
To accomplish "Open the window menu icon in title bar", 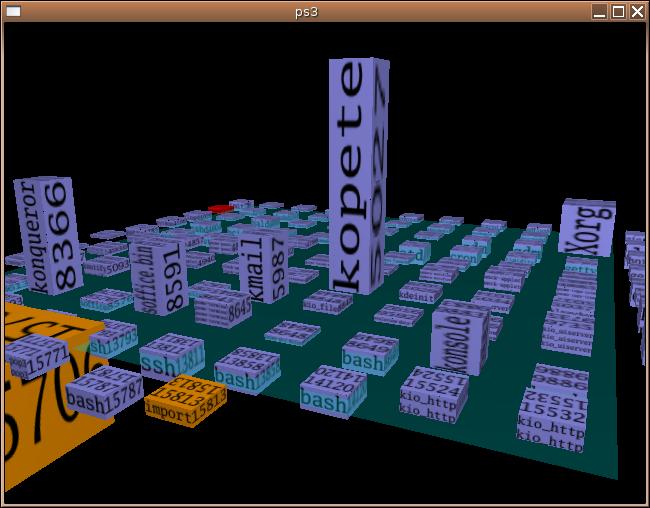I will [x=11, y=11].
